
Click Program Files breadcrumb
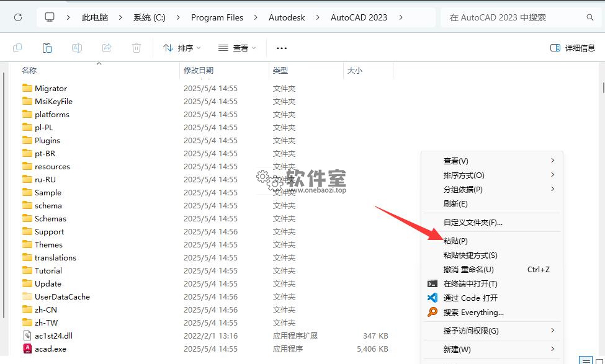point(217,17)
